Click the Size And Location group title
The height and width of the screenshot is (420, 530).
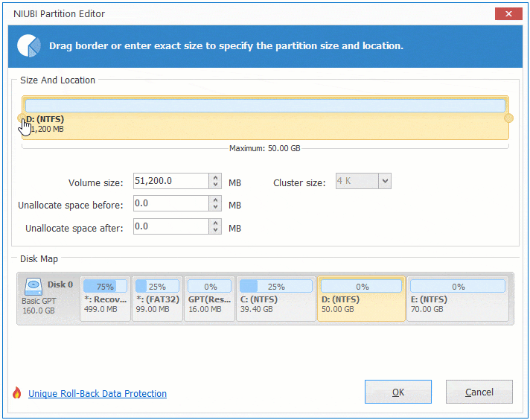57,80
